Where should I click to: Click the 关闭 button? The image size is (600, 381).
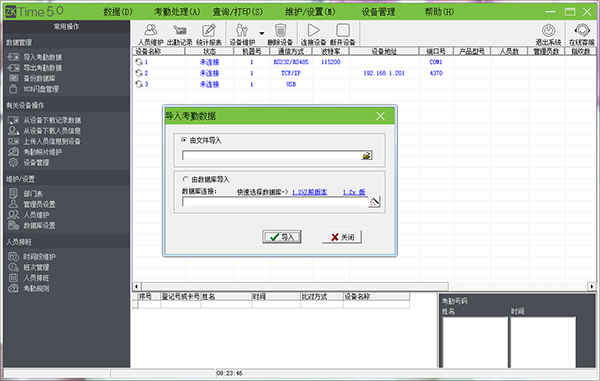[342, 237]
